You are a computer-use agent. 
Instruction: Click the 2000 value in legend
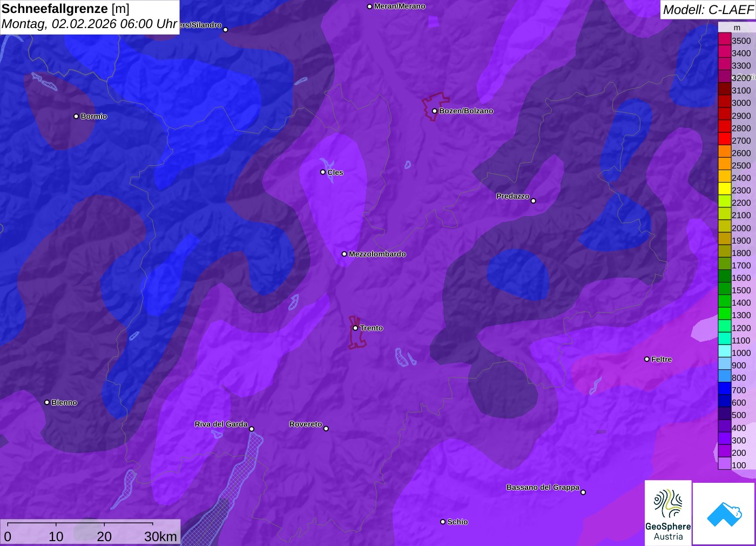[741, 228]
